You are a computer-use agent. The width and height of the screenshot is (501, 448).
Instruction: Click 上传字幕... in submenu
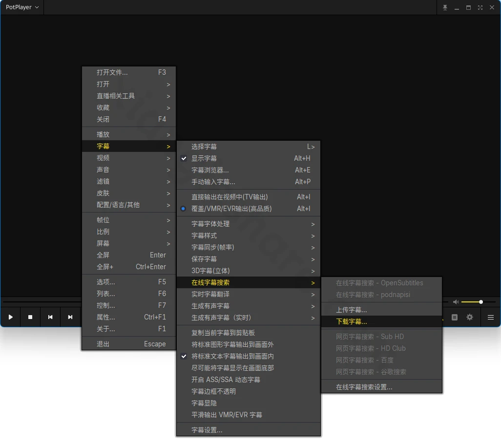(x=381, y=310)
